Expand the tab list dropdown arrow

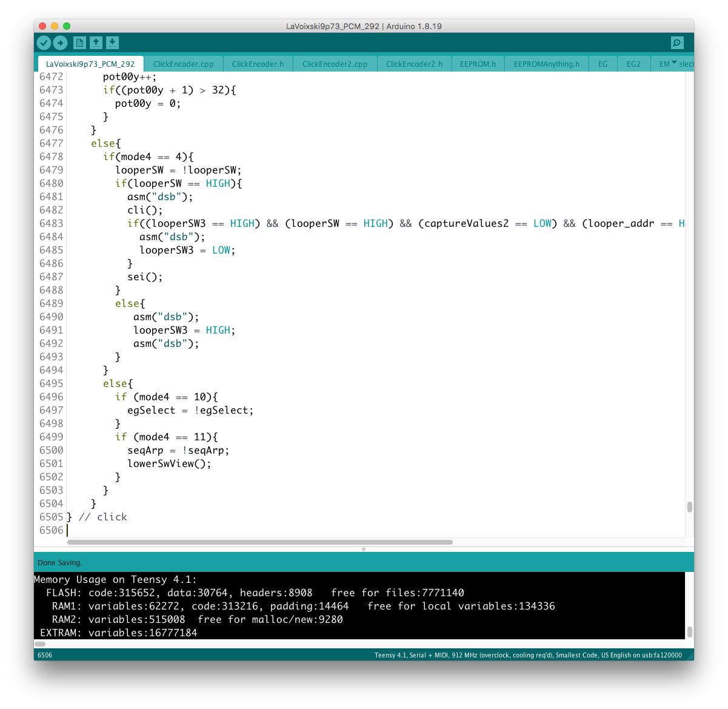click(x=674, y=63)
